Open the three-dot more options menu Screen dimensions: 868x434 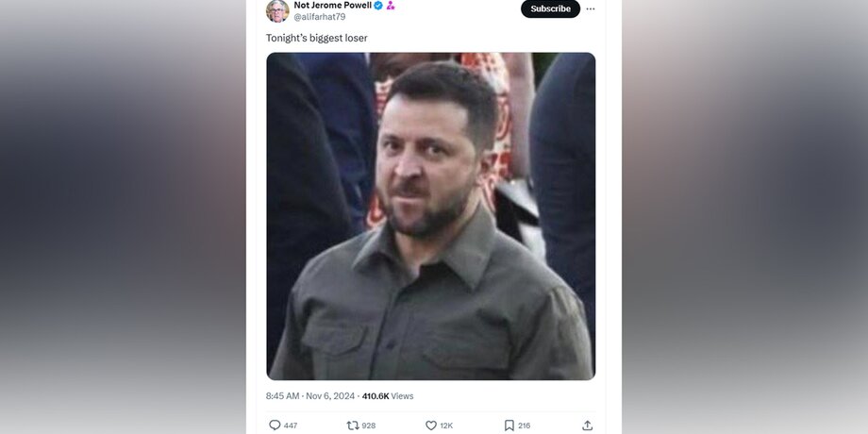(591, 8)
